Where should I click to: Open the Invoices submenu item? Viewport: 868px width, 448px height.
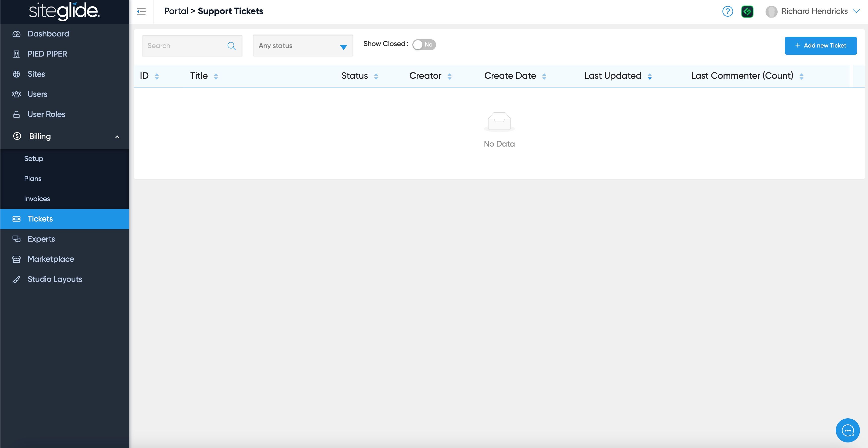tap(37, 199)
